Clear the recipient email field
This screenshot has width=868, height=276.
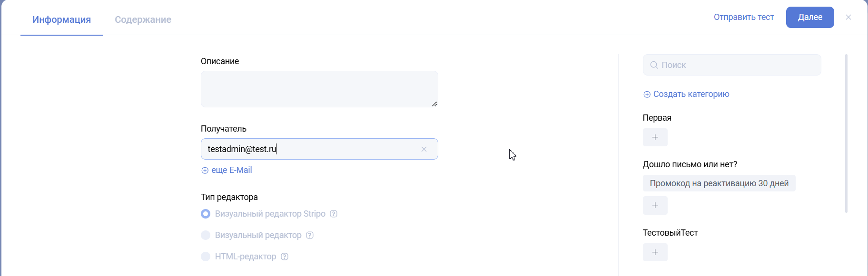pos(424,149)
